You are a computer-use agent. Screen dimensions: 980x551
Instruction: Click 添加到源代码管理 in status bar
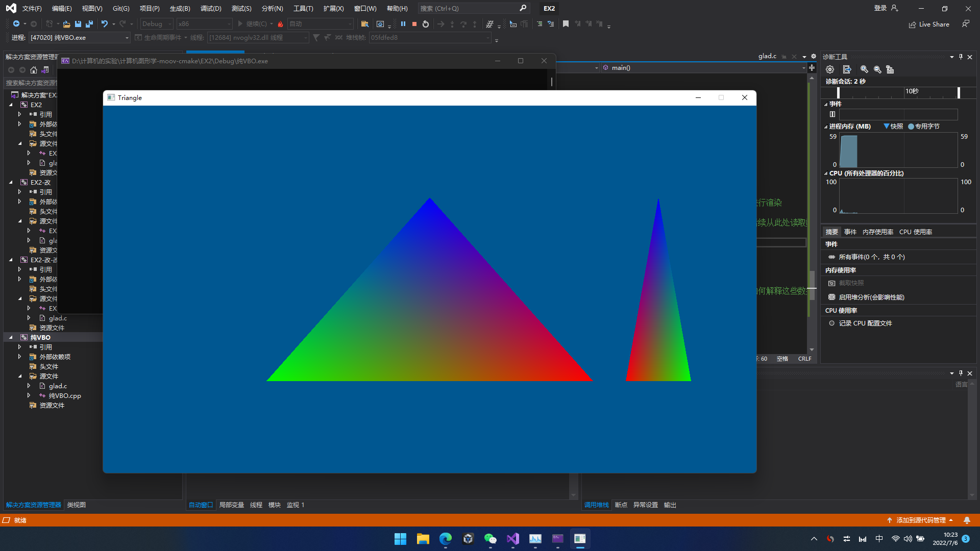921,520
